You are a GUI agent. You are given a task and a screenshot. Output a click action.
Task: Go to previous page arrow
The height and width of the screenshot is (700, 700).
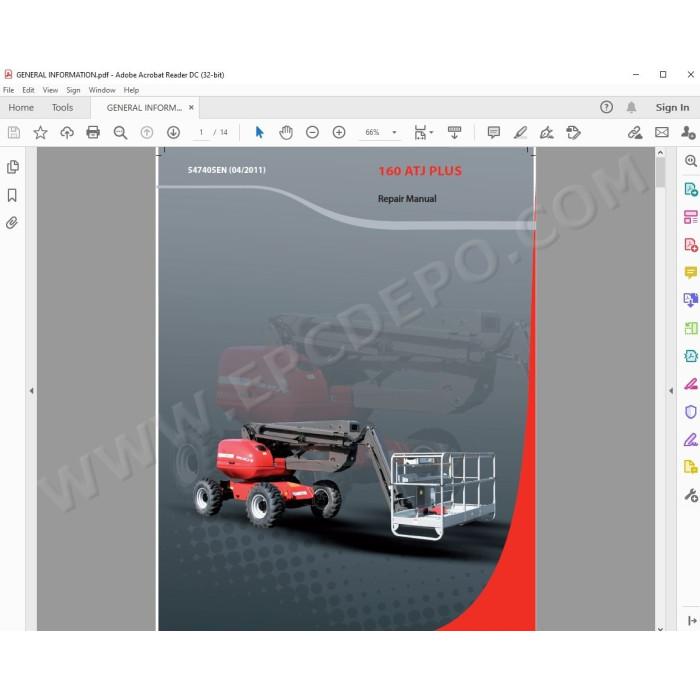[x=147, y=133]
